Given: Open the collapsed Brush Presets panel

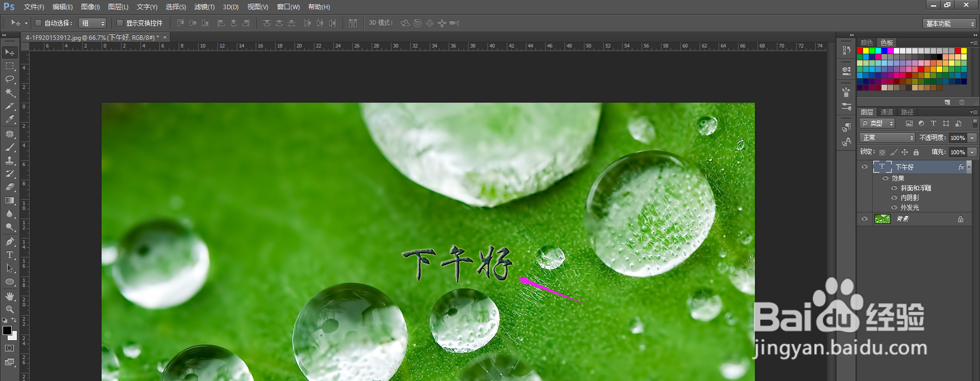Looking at the screenshot, I should [846, 107].
